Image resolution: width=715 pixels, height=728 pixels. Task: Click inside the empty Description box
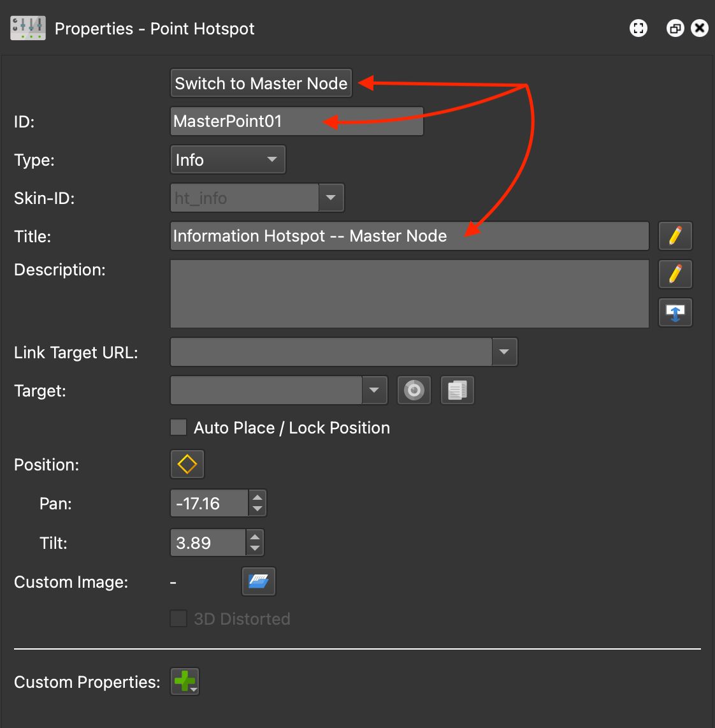point(408,293)
